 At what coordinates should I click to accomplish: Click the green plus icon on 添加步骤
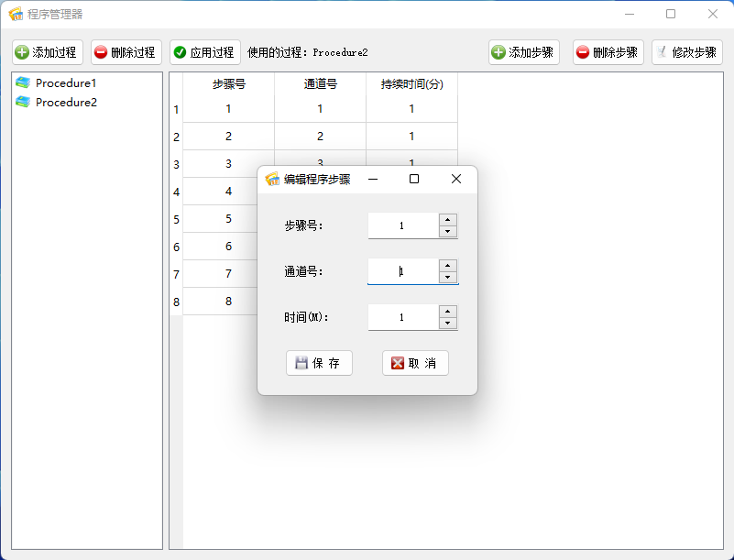498,52
